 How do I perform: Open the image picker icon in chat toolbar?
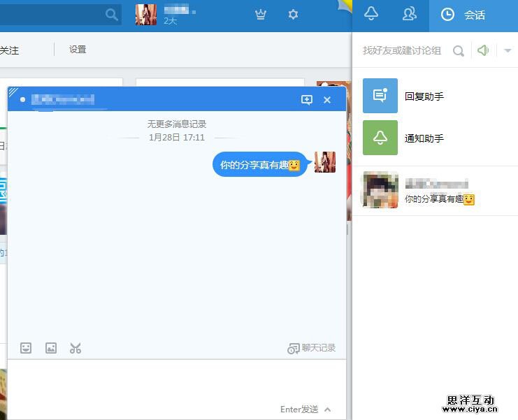[x=51, y=348]
